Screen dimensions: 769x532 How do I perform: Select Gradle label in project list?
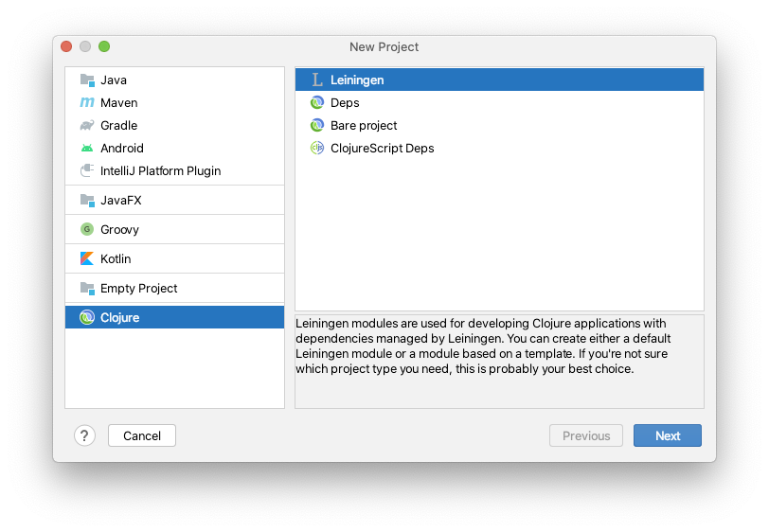[x=118, y=126]
